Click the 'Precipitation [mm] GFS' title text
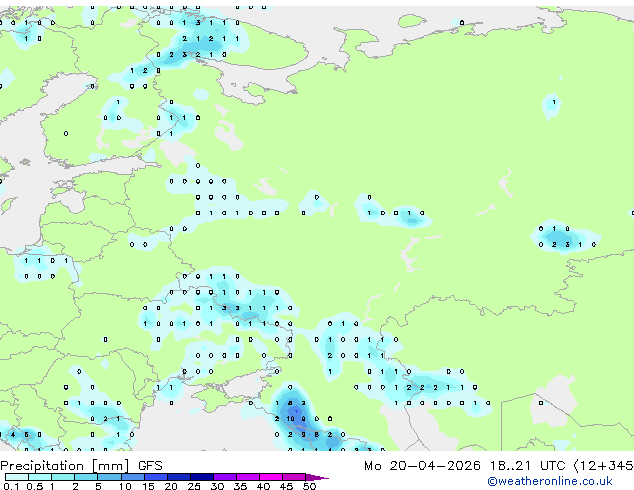The width and height of the screenshot is (634, 490). click(x=81, y=466)
